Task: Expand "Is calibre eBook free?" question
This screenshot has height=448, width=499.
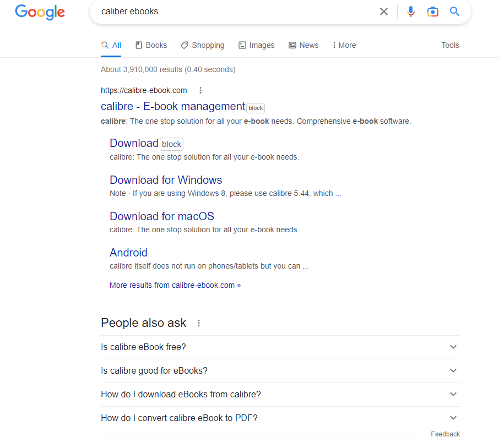Action: pos(453,347)
